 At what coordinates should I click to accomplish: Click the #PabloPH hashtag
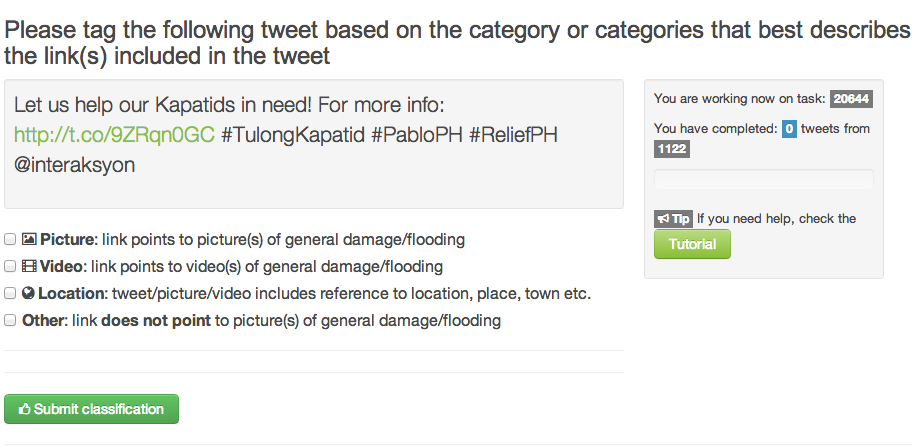coord(417,135)
